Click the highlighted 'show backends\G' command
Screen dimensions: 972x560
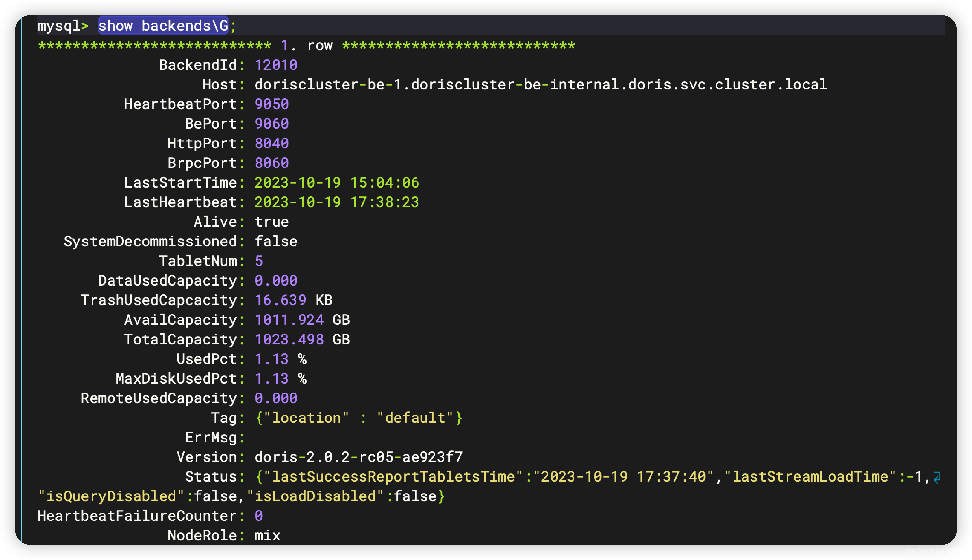coord(163,26)
